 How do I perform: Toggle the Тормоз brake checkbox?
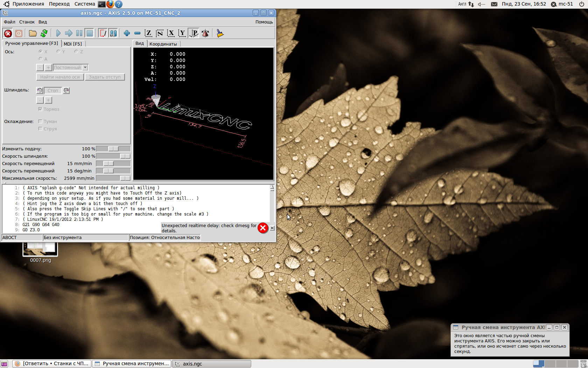(40, 109)
